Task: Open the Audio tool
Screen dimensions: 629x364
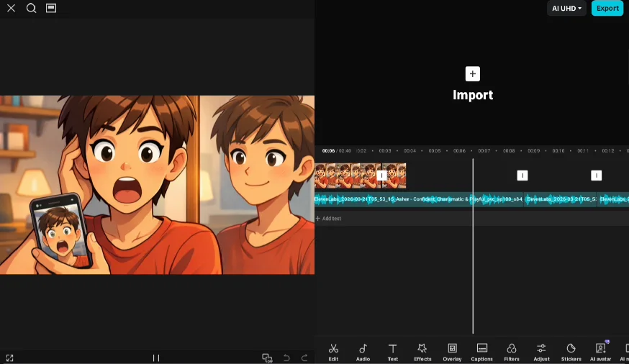Action: click(363, 352)
